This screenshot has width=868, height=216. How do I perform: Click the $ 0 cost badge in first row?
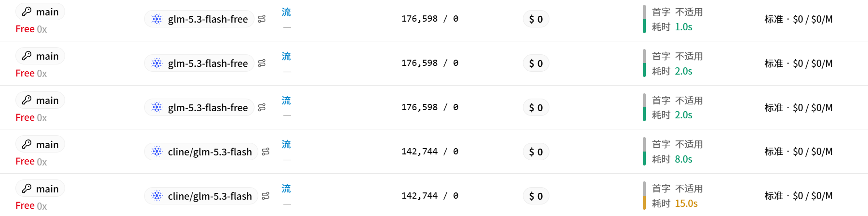coord(536,19)
